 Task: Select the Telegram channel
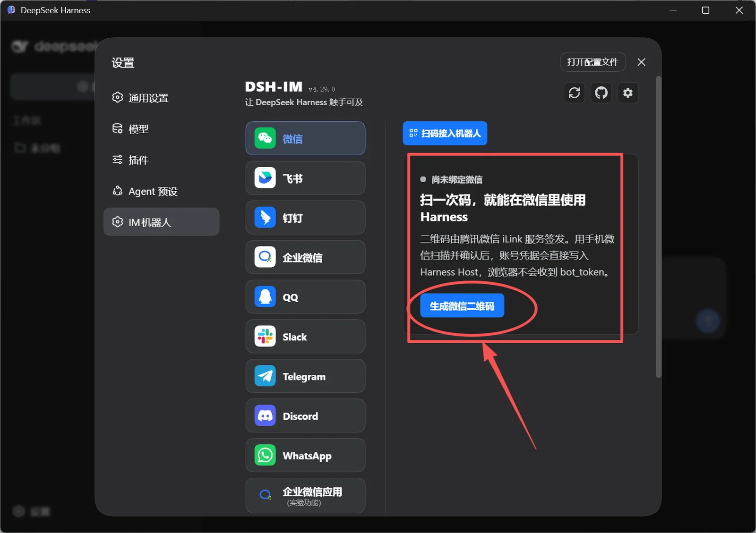(x=305, y=376)
